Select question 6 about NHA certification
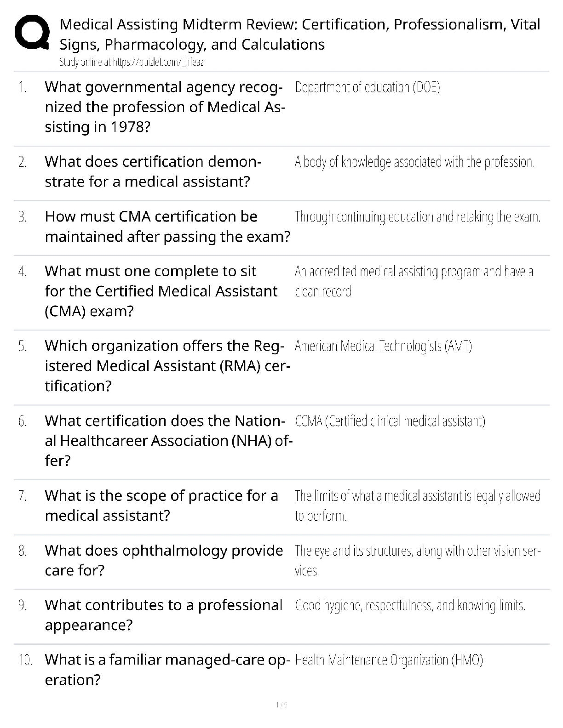Viewport: 563px width, 728px height. [168, 440]
